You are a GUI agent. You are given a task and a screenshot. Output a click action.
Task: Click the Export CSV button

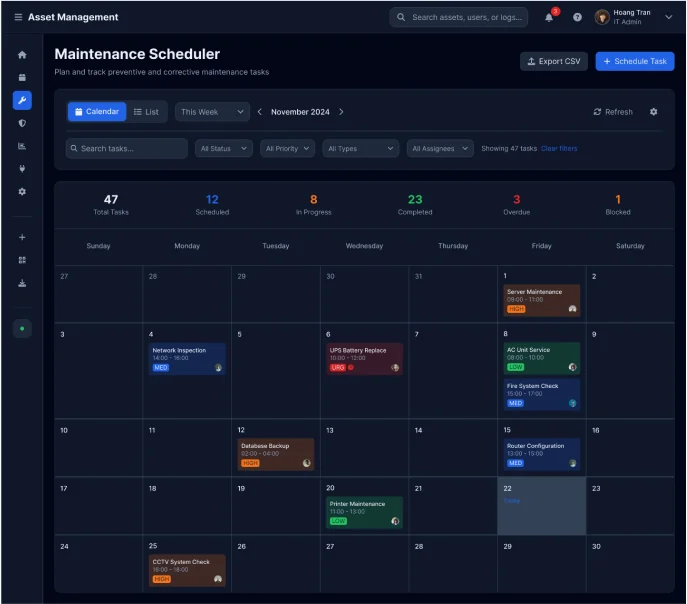pyautogui.click(x=554, y=61)
